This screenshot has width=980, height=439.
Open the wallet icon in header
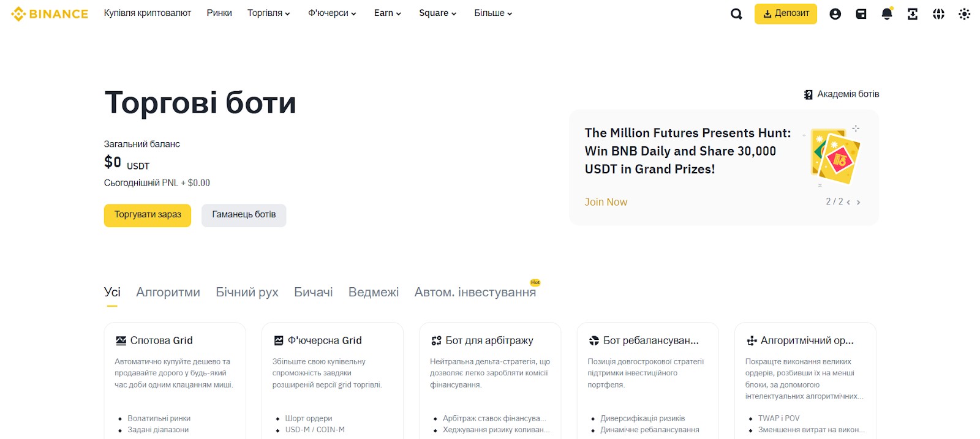(x=861, y=13)
